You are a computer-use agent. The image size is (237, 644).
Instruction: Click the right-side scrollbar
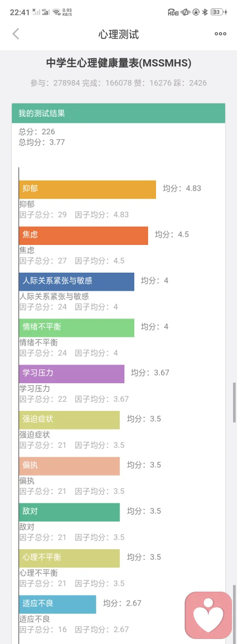[234, 402]
